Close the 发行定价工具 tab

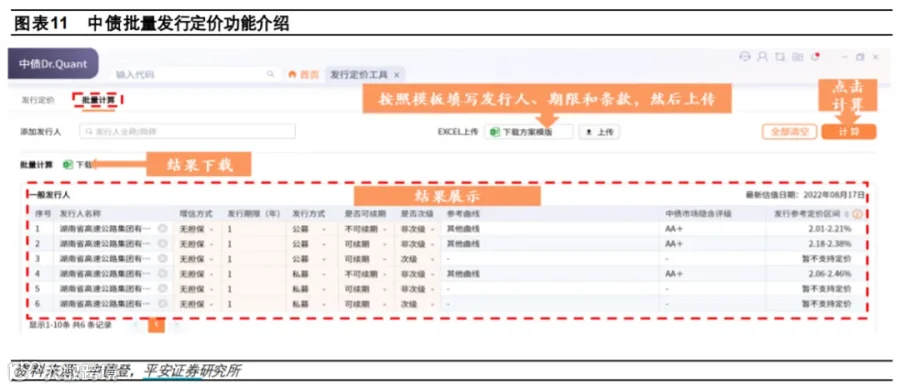pyautogui.click(x=397, y=75)
